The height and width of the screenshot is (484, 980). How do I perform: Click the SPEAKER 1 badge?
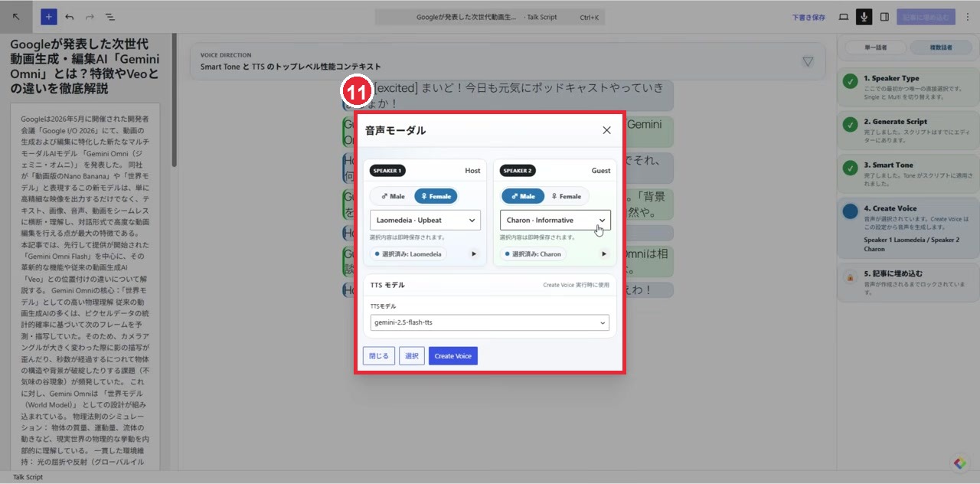tap(387, 171)
